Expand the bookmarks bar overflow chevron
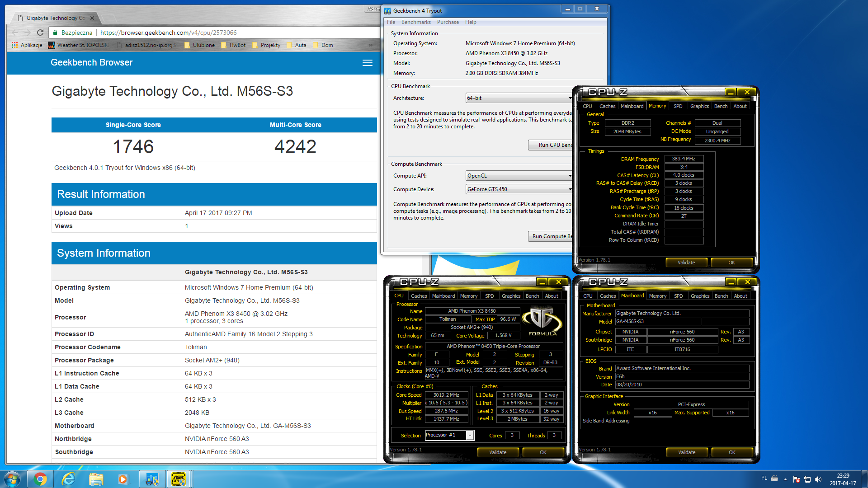 (x=371, y=45)
